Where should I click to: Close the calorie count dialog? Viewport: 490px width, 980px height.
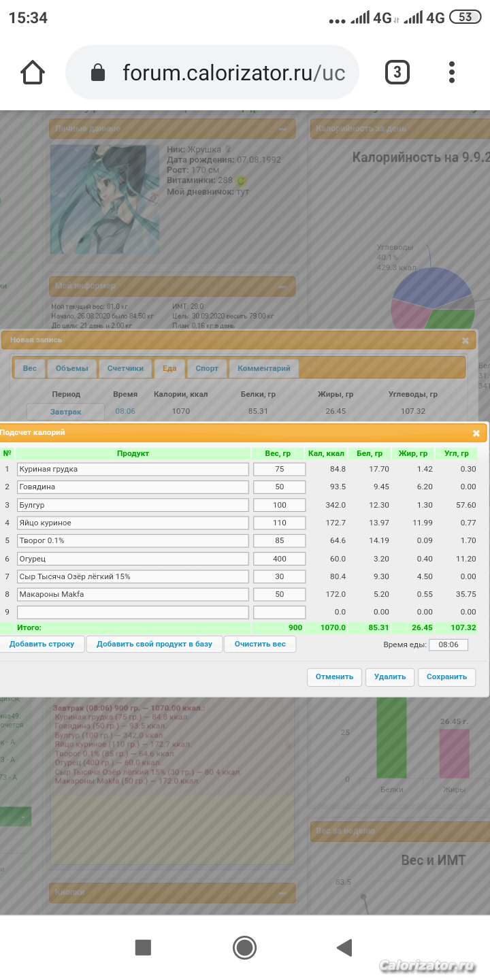click(476, 433)
